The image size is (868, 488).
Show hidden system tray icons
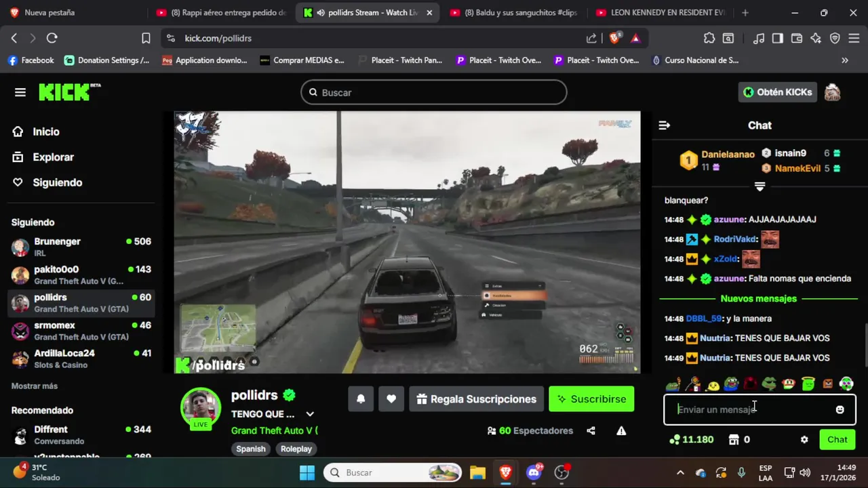coord(681,473)
